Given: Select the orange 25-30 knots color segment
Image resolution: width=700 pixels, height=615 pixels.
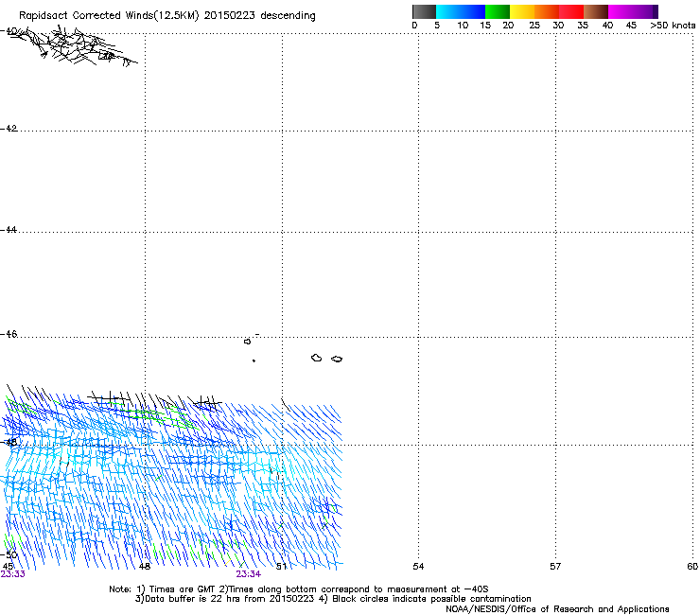Looking at the screenshot, I should (x=547, y=11).
